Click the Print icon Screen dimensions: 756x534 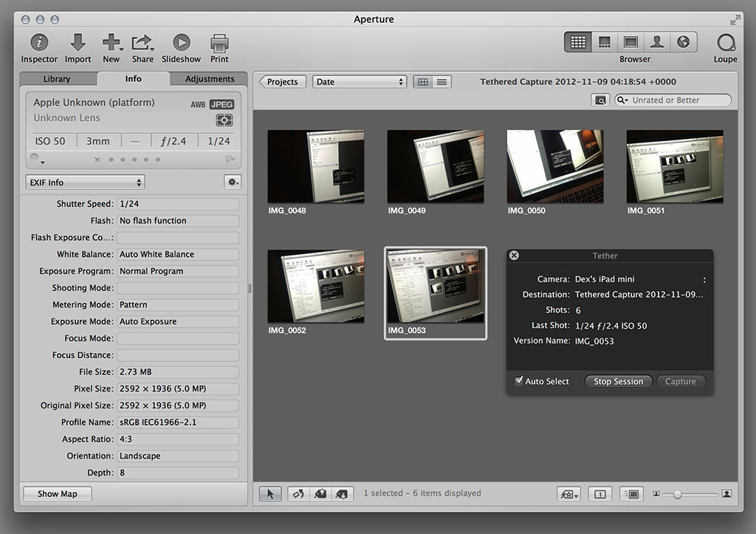(219, 43)
